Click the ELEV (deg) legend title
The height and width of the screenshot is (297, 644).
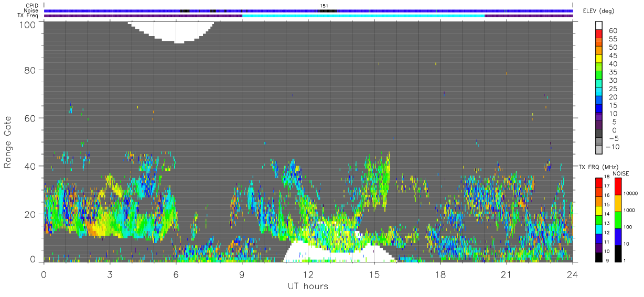point(599,10)
